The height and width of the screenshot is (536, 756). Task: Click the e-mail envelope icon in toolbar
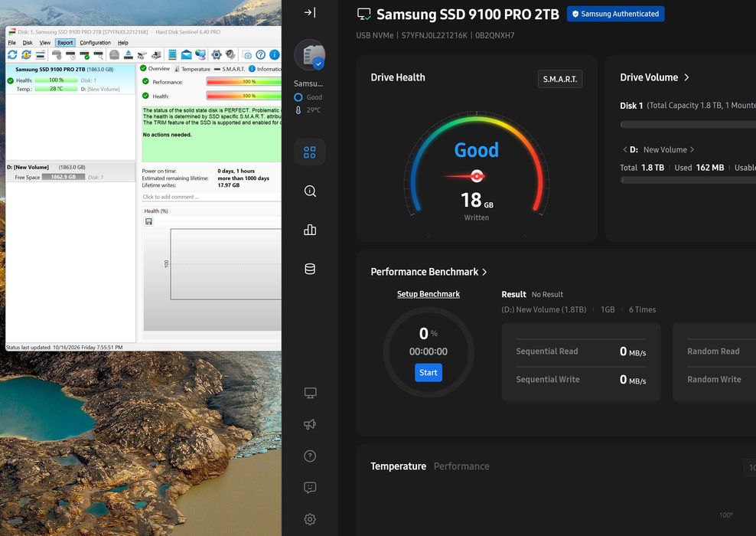[186, 55]
